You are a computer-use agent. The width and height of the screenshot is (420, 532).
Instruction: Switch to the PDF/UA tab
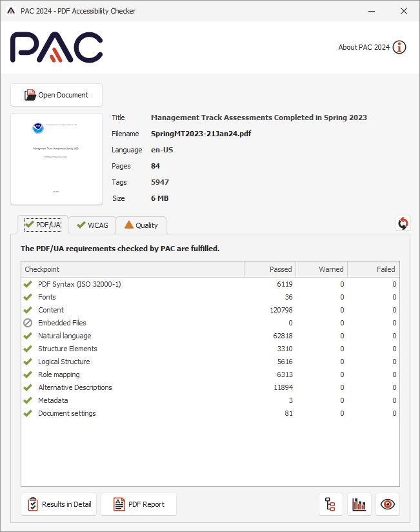click(43, 225)
